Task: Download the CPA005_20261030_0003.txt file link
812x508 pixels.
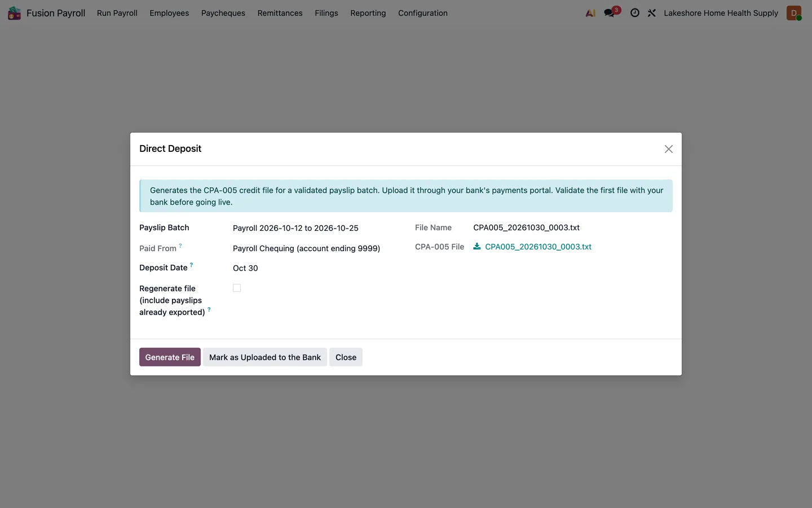Action: 538,247
